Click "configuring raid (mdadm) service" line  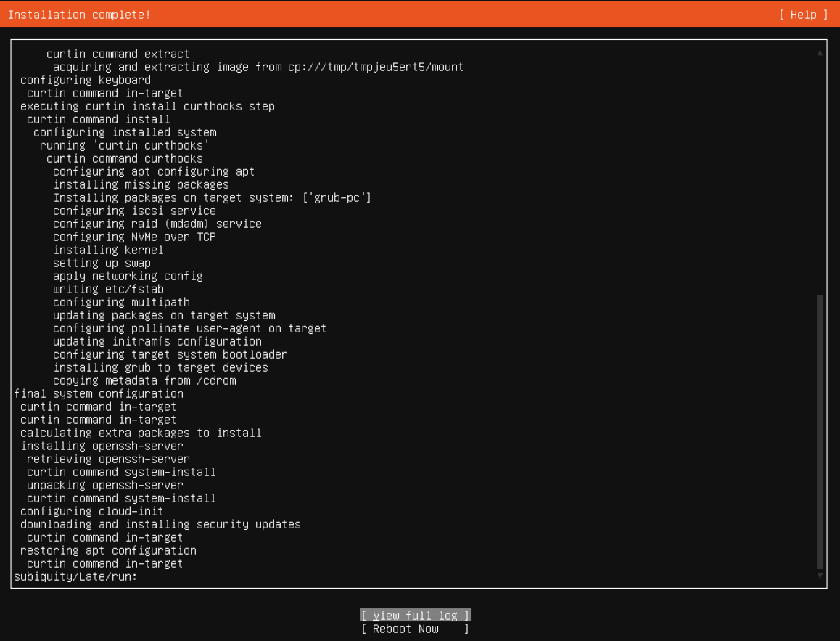(x=157, y=224)
